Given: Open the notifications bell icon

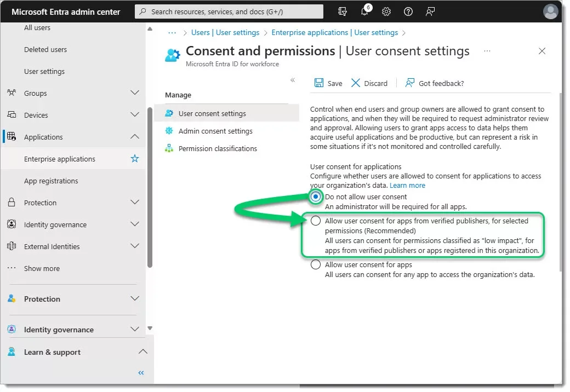Looking at the screenshot, I should click(364, 11).
